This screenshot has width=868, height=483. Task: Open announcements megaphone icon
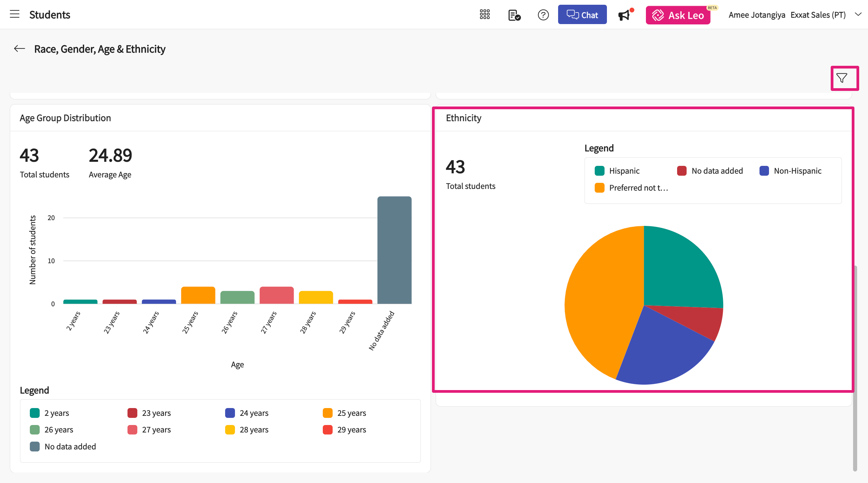pyautogui.click(x=624, y=15)
